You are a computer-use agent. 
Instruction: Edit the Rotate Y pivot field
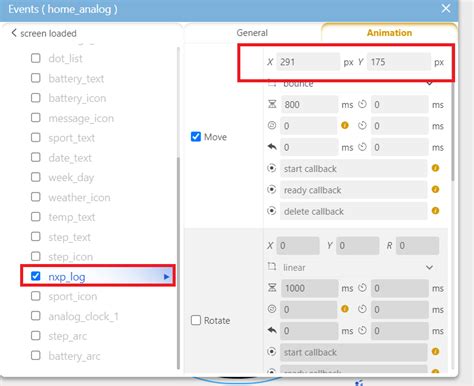358,246
